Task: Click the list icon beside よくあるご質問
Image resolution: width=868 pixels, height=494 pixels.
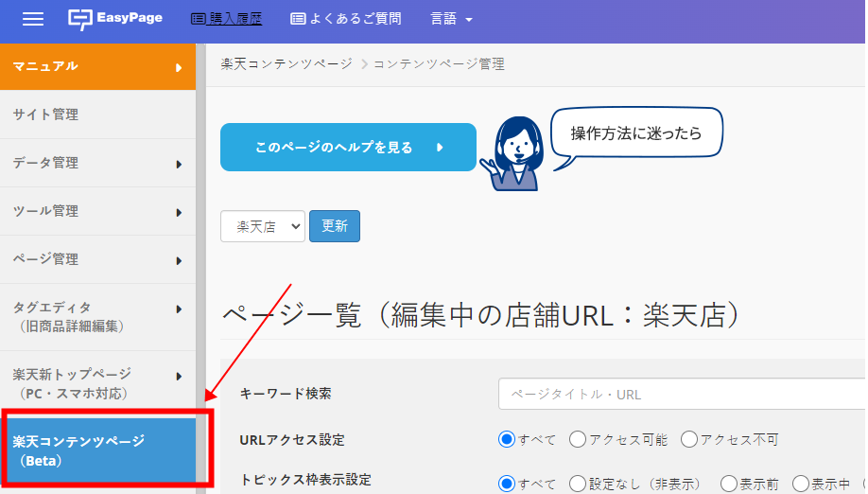Action: coord(298,19)
